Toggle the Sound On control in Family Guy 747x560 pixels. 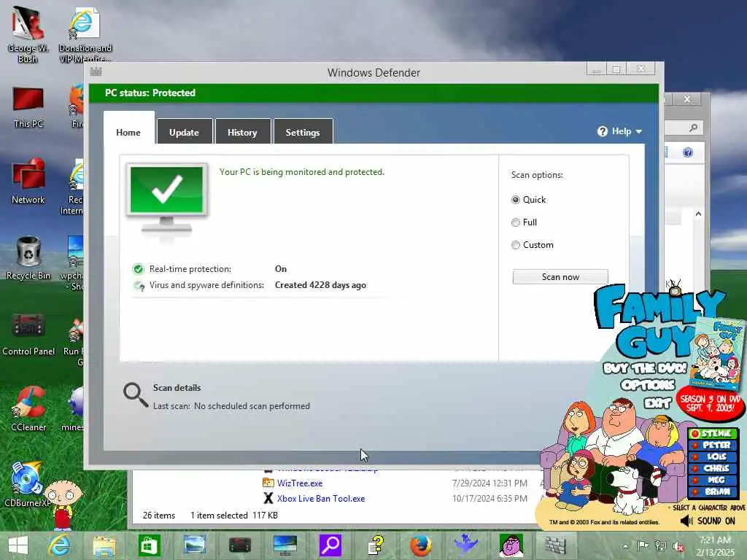708,521
